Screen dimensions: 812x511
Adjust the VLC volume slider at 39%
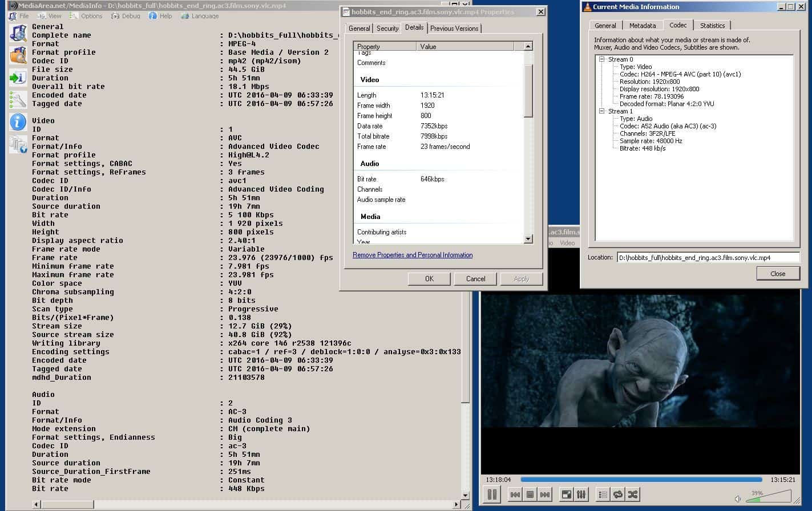(x=768, y=497)
